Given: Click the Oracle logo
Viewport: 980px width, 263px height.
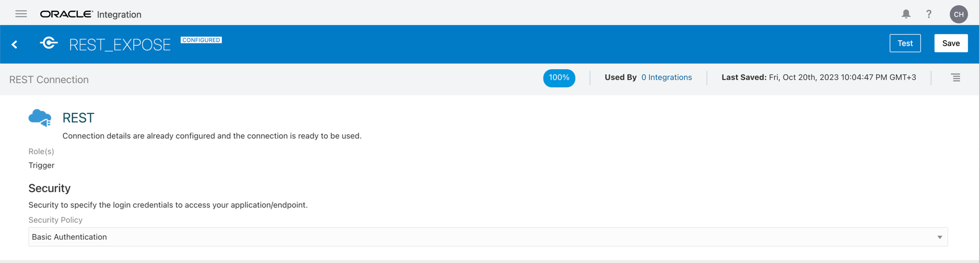Looking at the screenshot, I should click(66, 14).
